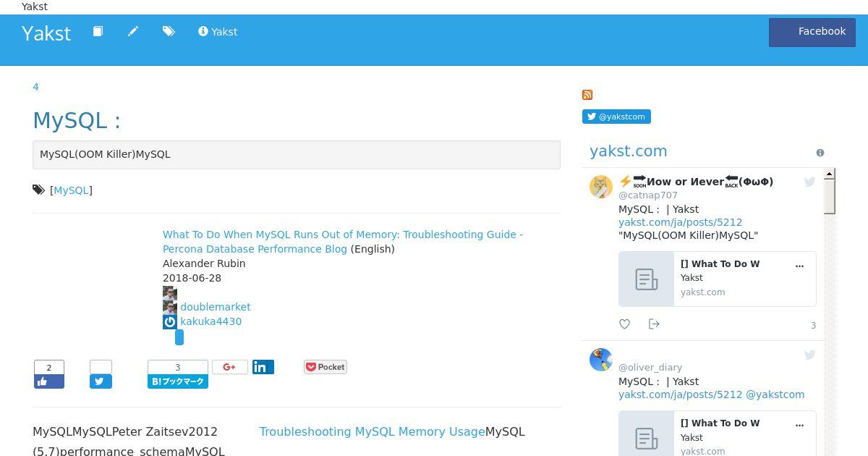Click the doublemarket avatar image
The height and width of the screenshot is (456, 868).
pos(170,307)
